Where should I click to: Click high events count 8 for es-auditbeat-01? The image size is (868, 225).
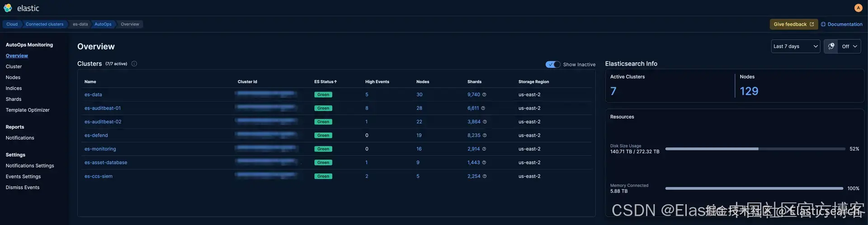[367, 108]
